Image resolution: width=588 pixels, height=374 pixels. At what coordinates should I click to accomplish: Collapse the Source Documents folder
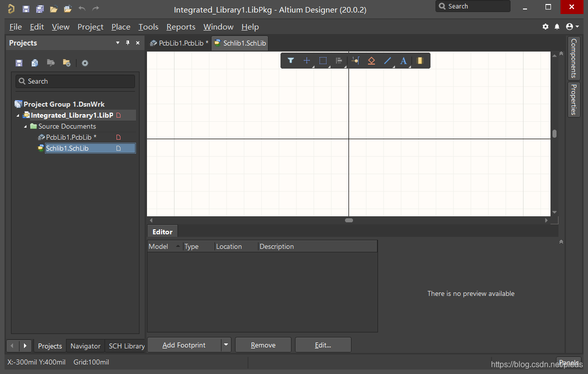coord(25,127)
